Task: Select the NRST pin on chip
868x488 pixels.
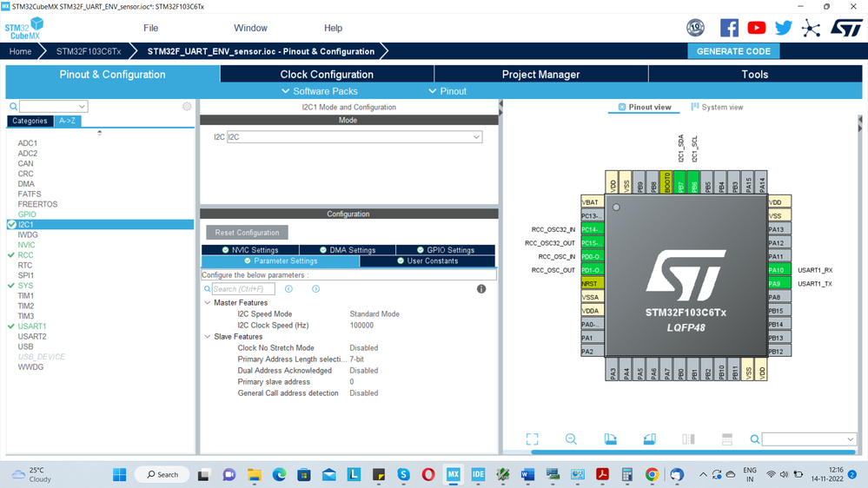Action: click(593, 283)
